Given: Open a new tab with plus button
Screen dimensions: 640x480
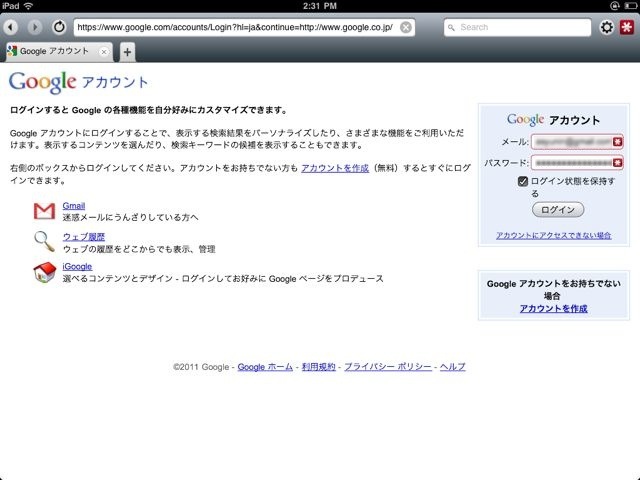Looking at the screenshot, I should (x=127, y=52).
